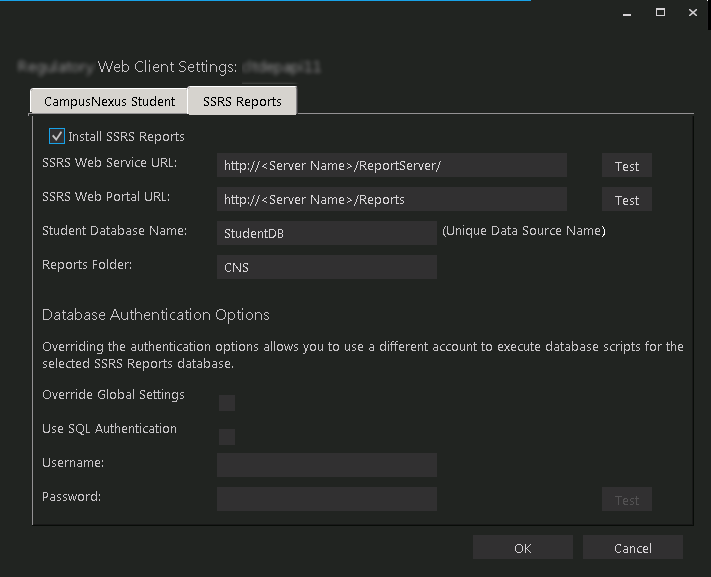Close the window with the X icon
The height and width of the screenshot is (577, 711).
point(690,12)
